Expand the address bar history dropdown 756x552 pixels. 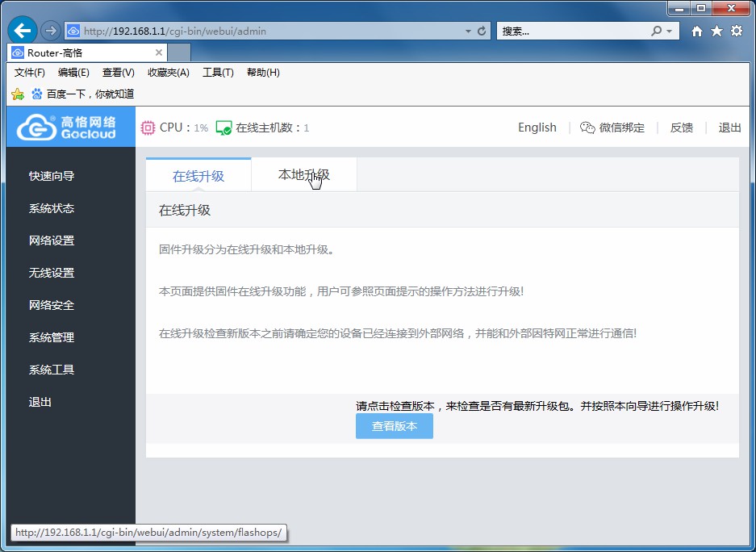pos(468,31)
